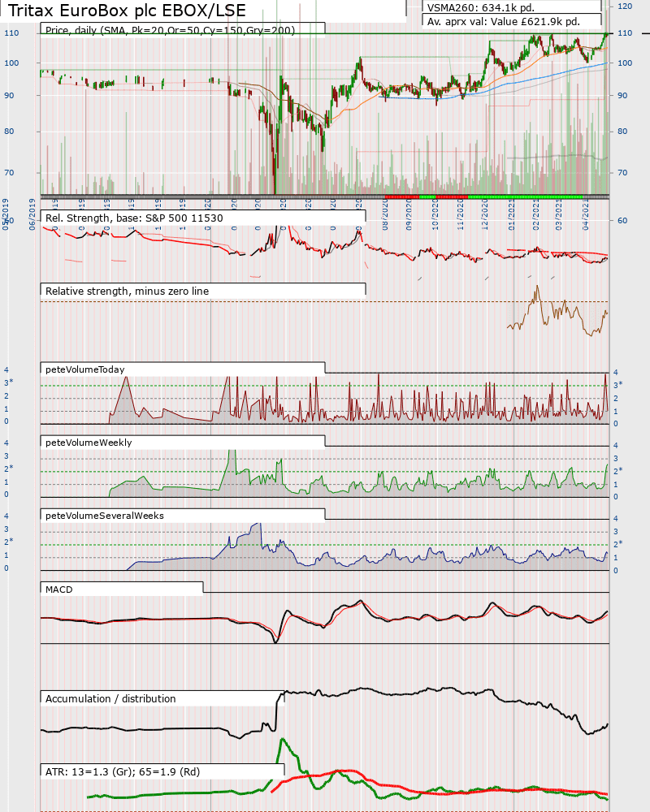Click the peteVolumeSeveralWeeks panel label
Viewport: 650px width, 812px height.
pyautogui.click(x=105, y=516)
